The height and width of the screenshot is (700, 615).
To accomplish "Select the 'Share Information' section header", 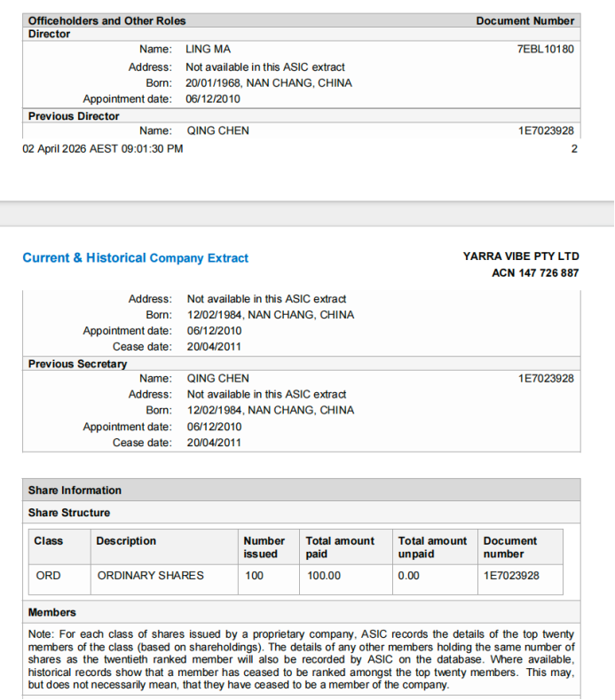I will pyautogui.click(x=75, y=491).
